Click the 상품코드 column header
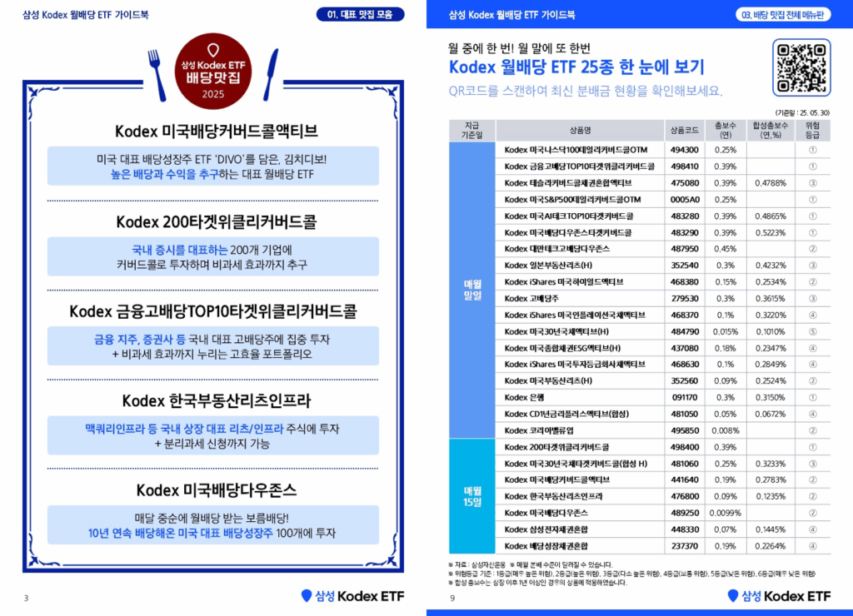This screenshot has width=853, height=616. [x=685, y=131]
